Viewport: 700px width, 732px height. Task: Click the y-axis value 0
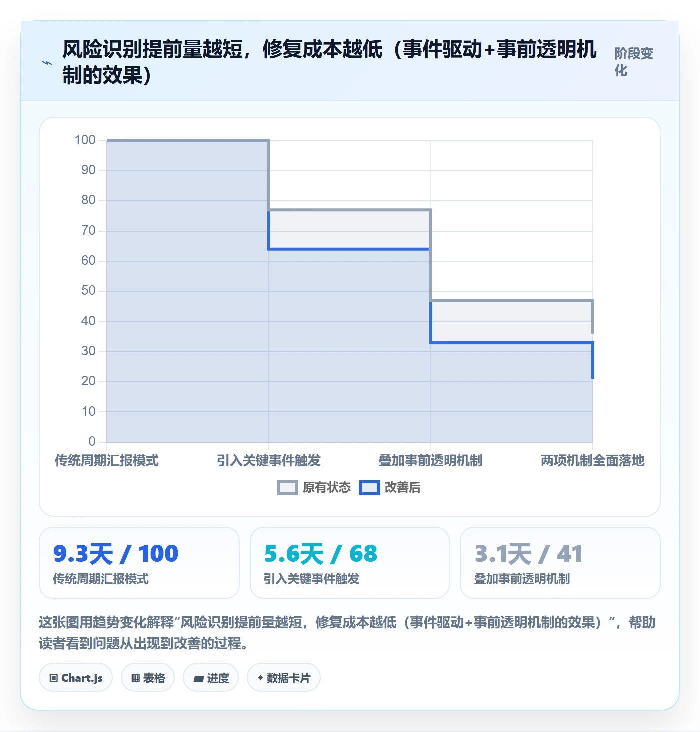click(x=92, y=442)
